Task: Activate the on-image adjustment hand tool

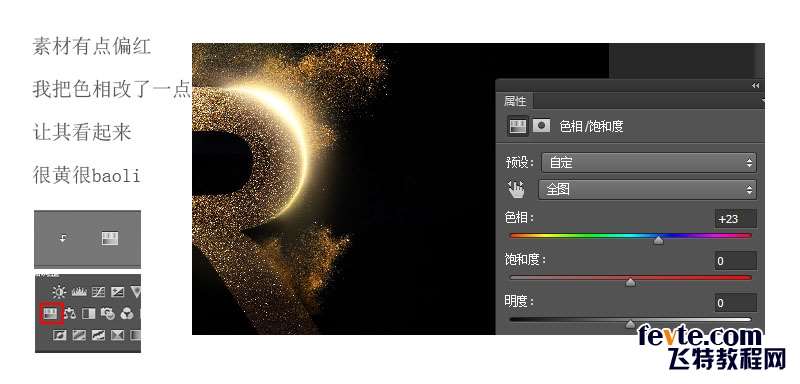Action: point(516,190)
